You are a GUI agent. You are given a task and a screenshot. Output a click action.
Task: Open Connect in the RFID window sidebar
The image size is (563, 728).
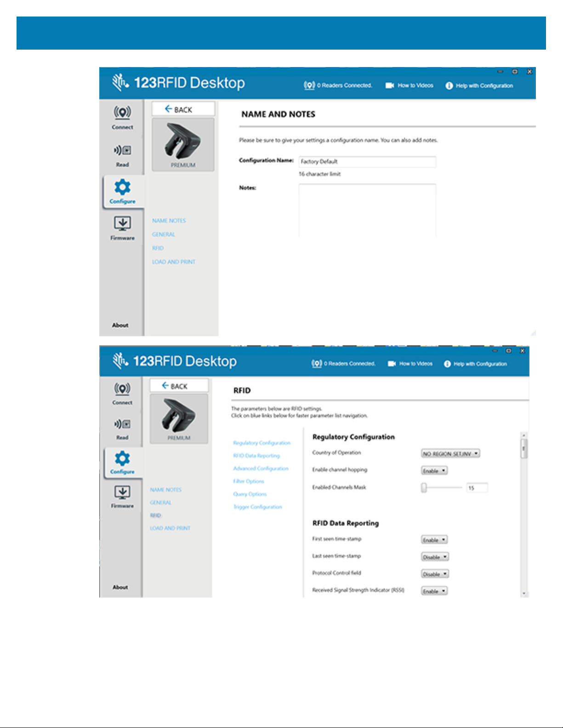tap(122, 393)
